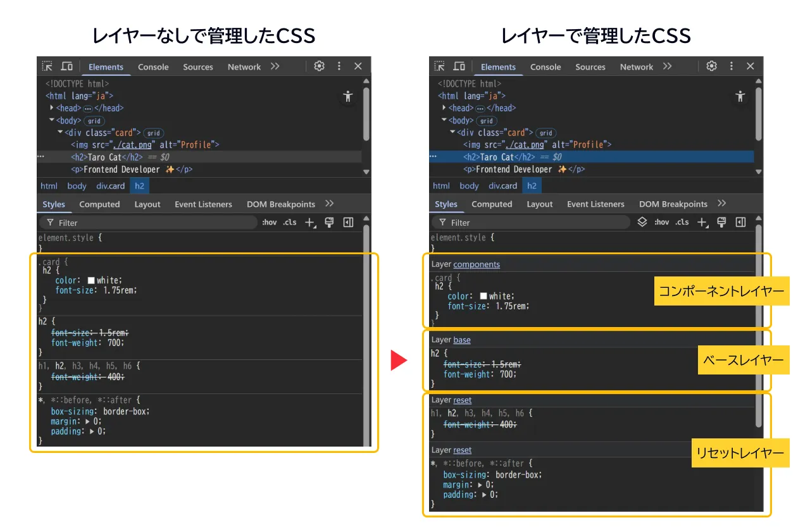Click white color swatch in left Styles pane
Image resolution: width=810 pixels, height=532 pixels.
[x=91, y=280]
